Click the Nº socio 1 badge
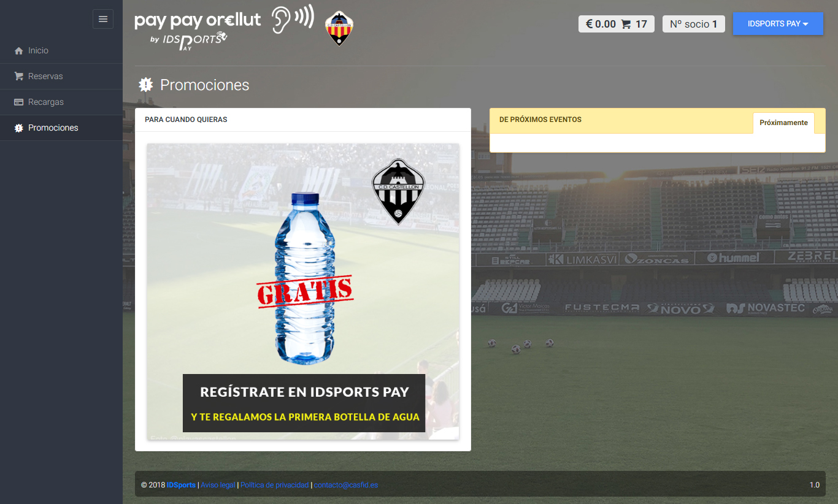838x504 pixels. tap(694, 24)
